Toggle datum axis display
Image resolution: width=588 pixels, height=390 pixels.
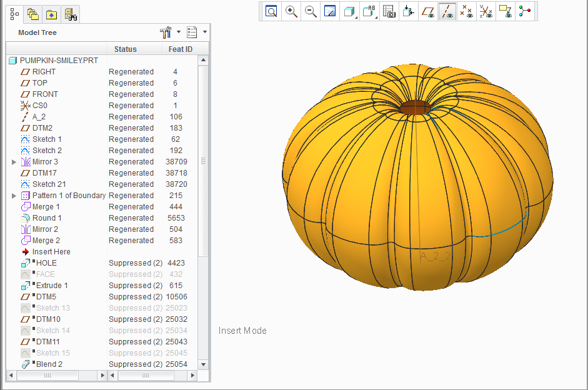pyautogui.click(x=447, y=11)
